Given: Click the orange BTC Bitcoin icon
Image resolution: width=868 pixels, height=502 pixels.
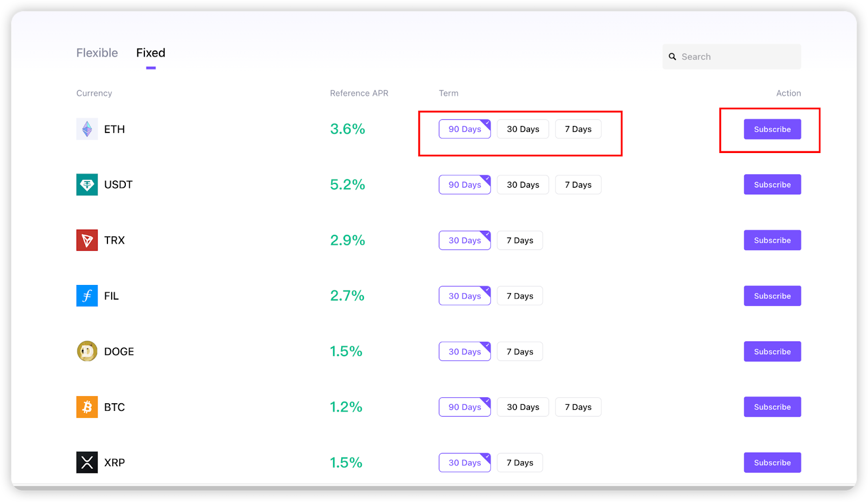Looking at the screenshot, I should [87, 407].
